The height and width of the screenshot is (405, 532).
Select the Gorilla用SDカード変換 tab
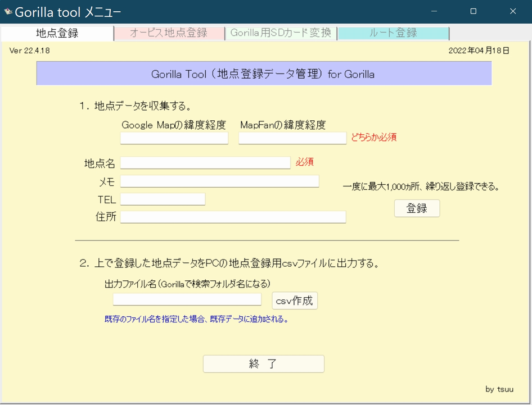pyautogui.click(x=281, y=33)
